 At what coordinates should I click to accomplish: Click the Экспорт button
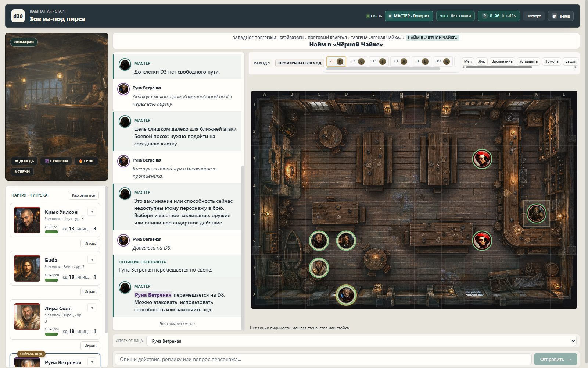click(534, 16)
